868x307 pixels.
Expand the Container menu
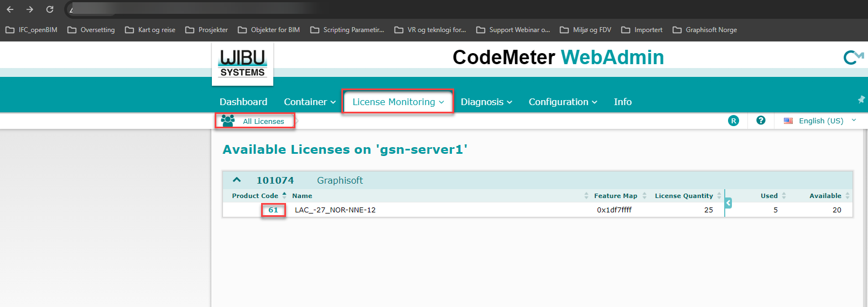point(309,102)
